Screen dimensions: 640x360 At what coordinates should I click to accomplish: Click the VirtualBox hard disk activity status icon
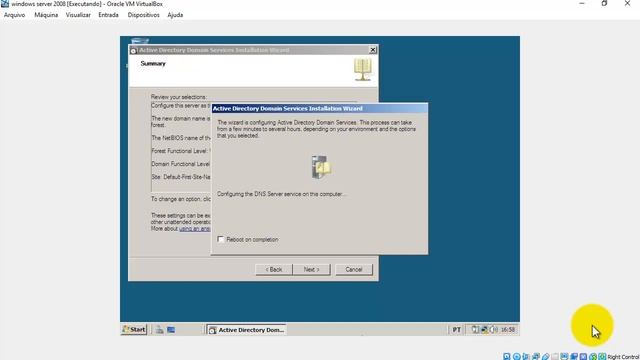[x=507, y=356]
